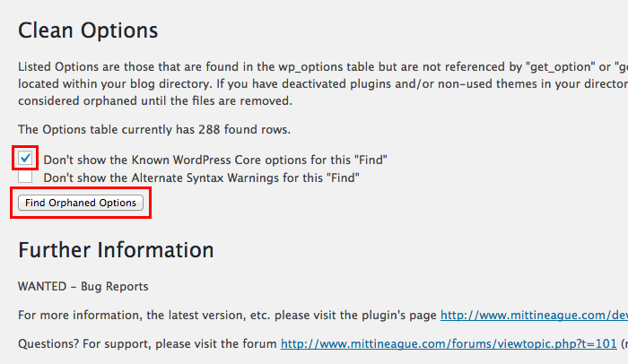Click the text starting with Listed Options are those
628x364 pixels.
(323, 83)
